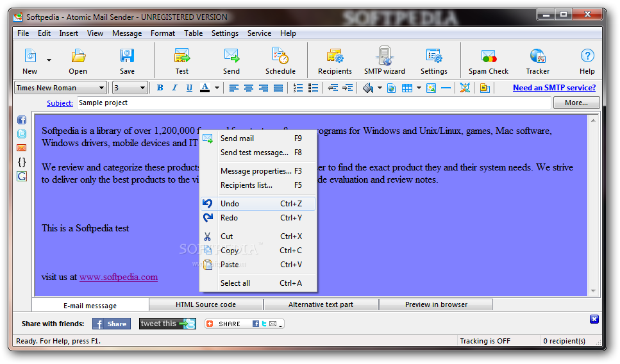The image size is (620, 364).
Task: Click the Facebook Share button
Action: (x=112, y=324)
